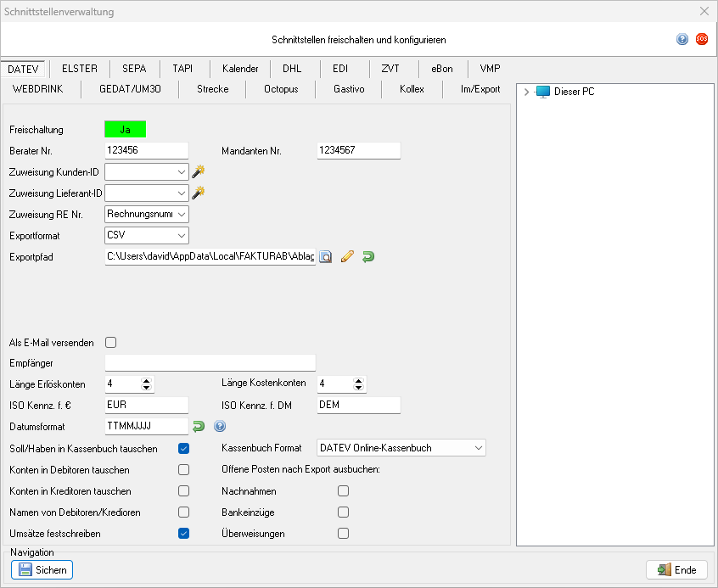Click the Sichern button
This screenshot has height=588, width=718.
(x=42, y=570)
